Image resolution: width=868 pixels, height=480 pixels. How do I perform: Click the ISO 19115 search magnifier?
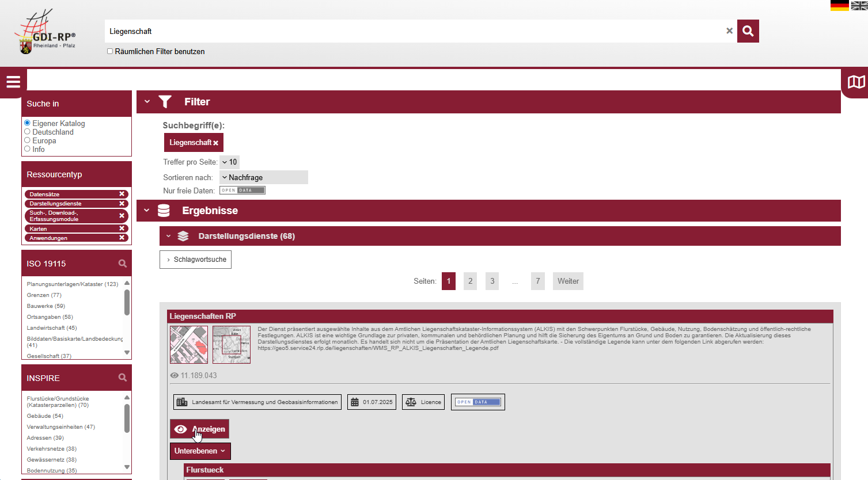click(123, 264)
